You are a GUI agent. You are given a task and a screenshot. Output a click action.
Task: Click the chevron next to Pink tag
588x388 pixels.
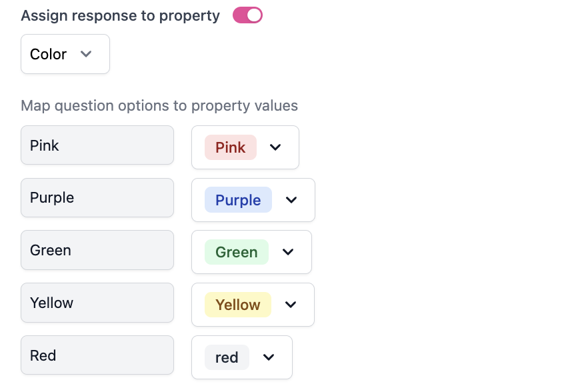tap(275, 147)
